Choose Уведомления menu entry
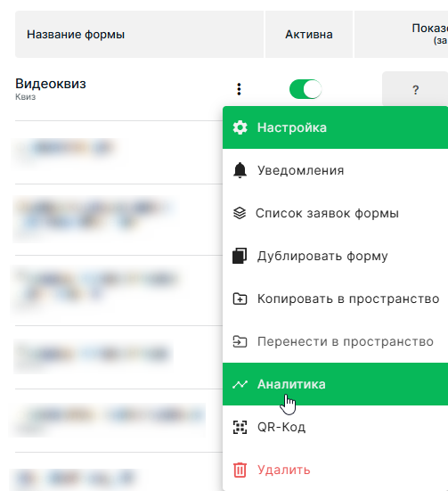This screenshot has height=491, width=448. (335, 170)
